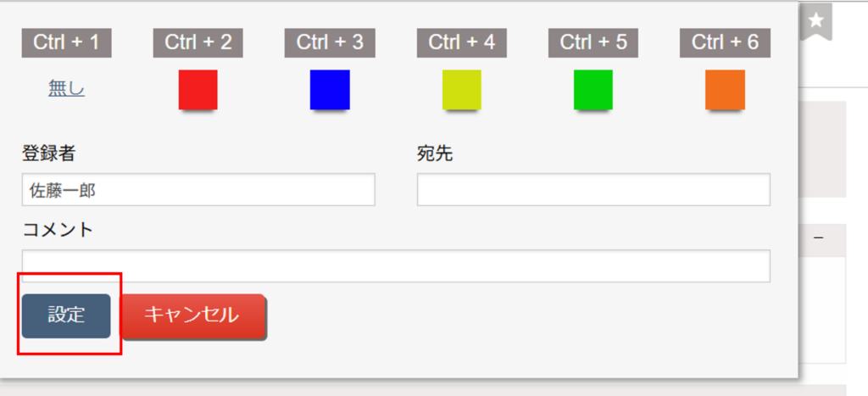Click the Ctrl + 6 shortcut label
868x396 pixels.
click(725, 42)
